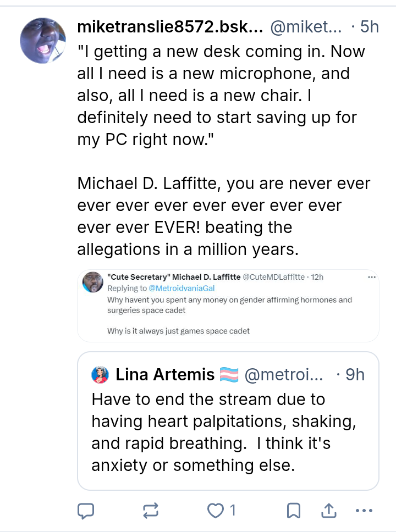Open the post's more options menu

point(364,511)
